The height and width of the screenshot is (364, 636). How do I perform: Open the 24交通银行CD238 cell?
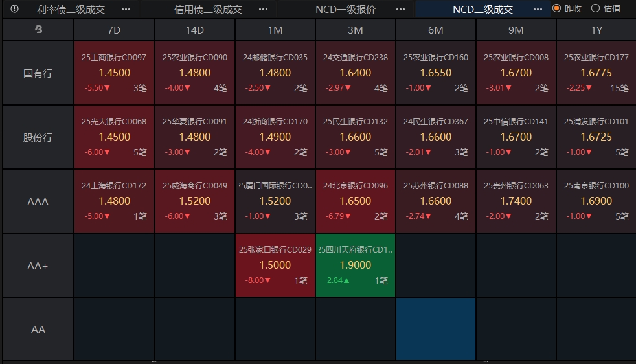356,73
